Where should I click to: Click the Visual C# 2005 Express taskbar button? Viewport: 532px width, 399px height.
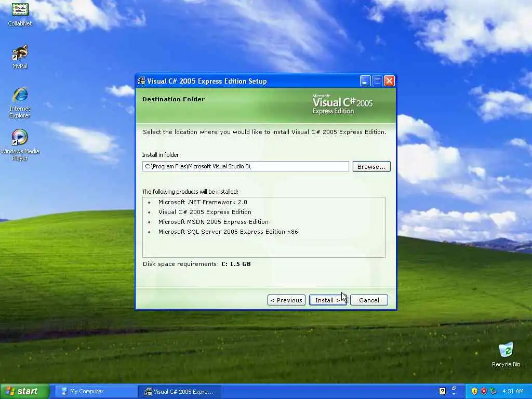click(x=179, y=392)
